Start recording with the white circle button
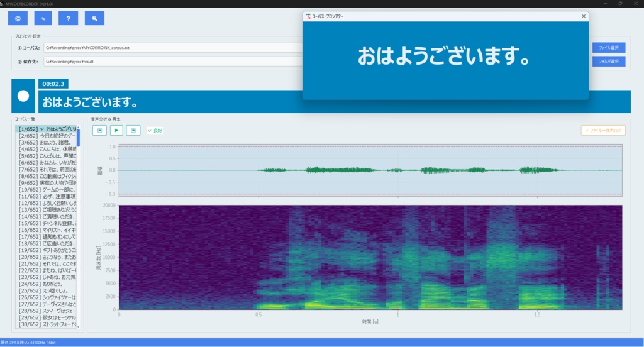This screenshot has width=644, height=347. click(23, 96)
